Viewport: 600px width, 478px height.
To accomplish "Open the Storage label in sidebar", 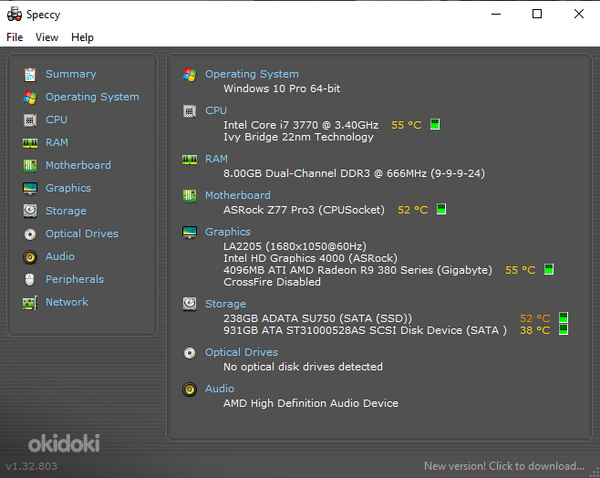I will (66, 211).
